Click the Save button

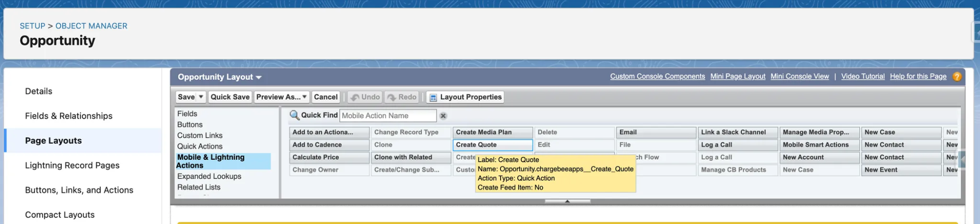(186, 97)
